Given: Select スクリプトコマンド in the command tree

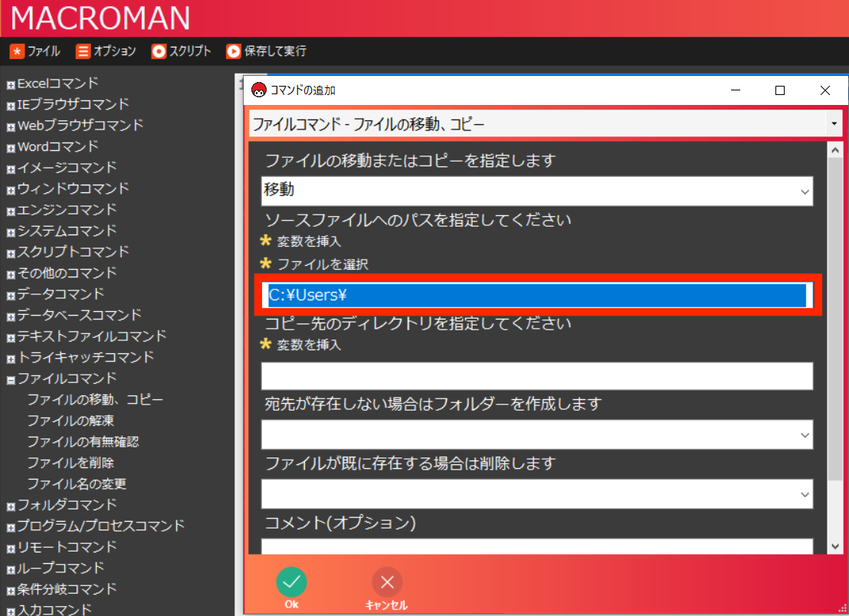Looking at the screenshot, I should [x=73, y=252].
